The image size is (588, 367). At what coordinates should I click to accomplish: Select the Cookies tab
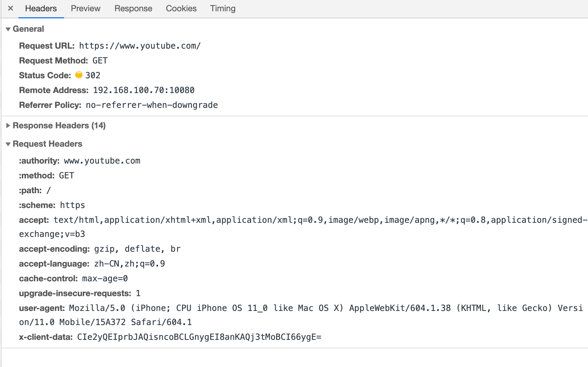181,8
